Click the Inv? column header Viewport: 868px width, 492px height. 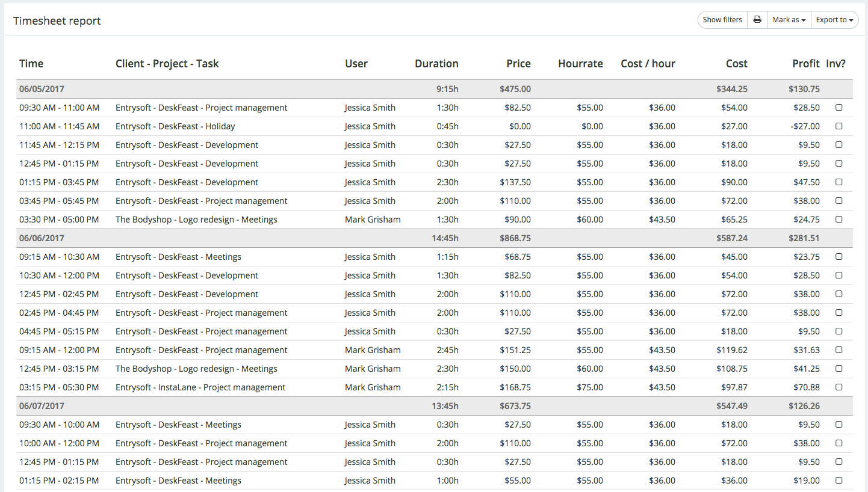pos(835,64)
